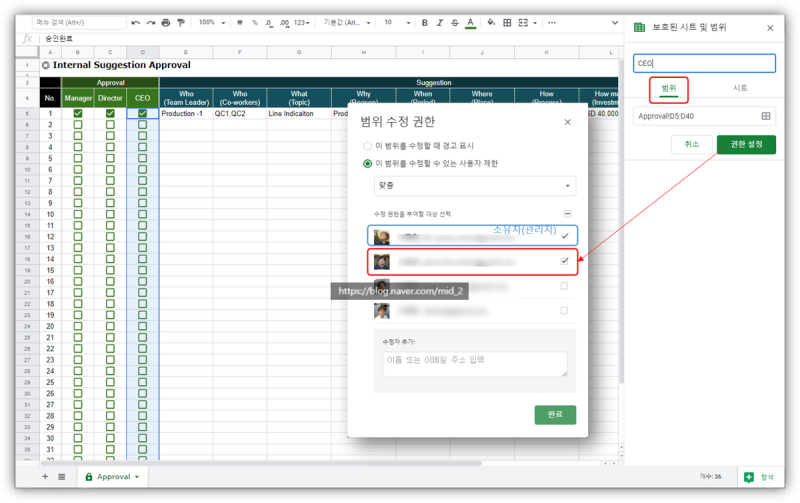Edit the description field containing CEO
This screenshot has height=503, width=800.
[704, 63]
